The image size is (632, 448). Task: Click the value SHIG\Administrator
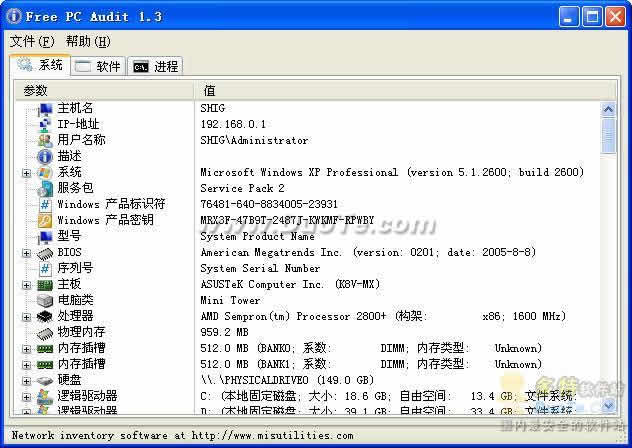pyautogui.click(x=254, y=140)
